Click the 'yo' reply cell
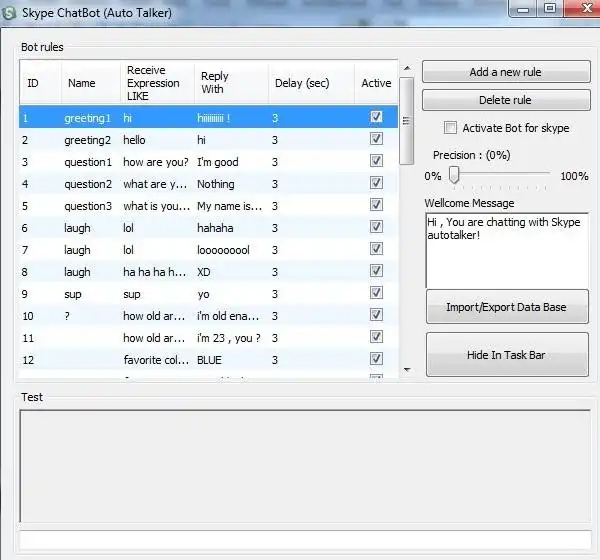 click(203, 294)
